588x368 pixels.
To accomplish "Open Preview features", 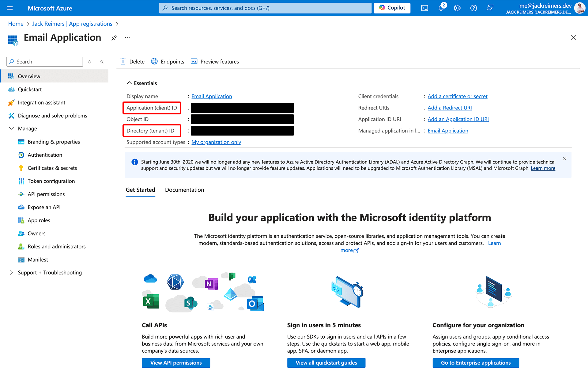I will (215, 61).
